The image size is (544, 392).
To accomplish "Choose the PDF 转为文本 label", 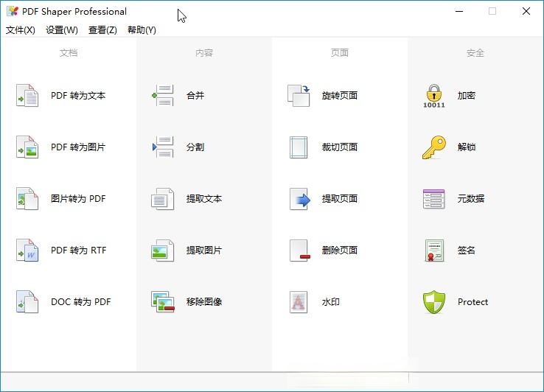I will coord(78,95).
